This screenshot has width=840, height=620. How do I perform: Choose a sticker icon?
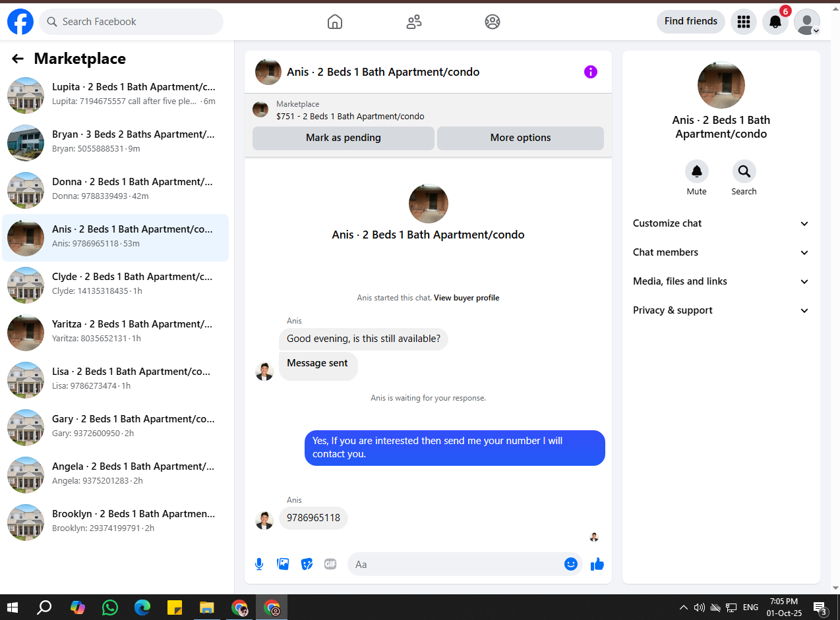coord(307,564)
